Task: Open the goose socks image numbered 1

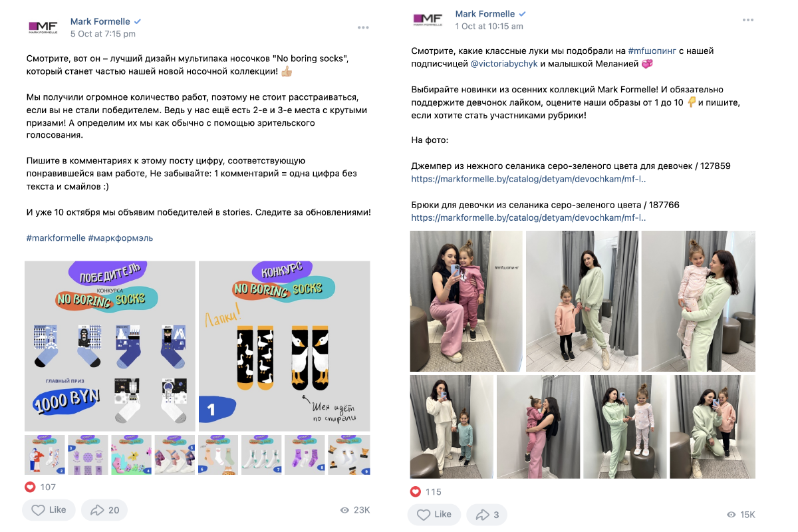Action: pyautogui.click(x=285, y=346)
